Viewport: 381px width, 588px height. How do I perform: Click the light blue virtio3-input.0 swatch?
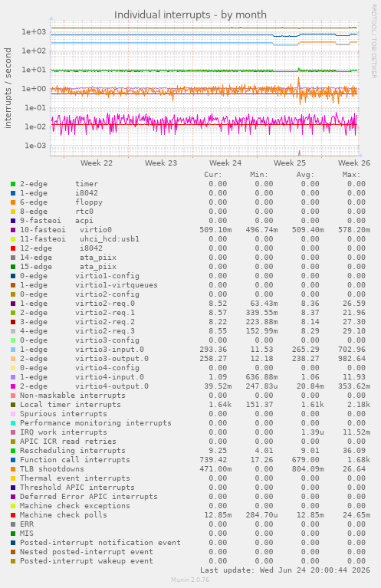[x=13, y=350]
